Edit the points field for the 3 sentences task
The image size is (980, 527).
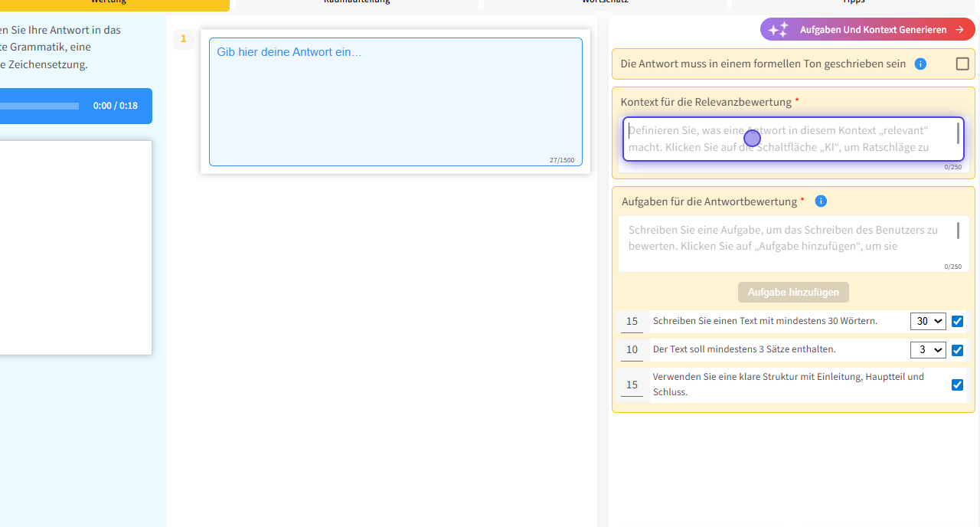pyautogui.click(x=632, y=350)
